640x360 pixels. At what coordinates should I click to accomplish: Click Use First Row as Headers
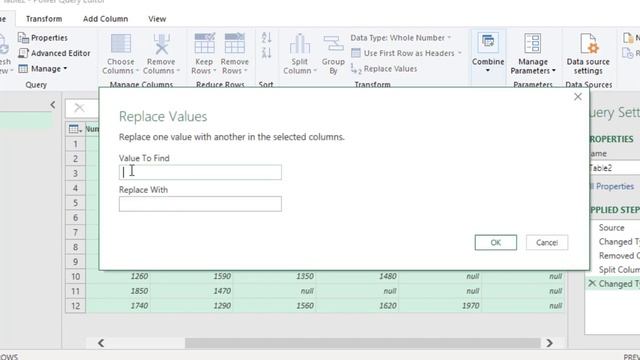pyautogui.click(x=406, y=53)
